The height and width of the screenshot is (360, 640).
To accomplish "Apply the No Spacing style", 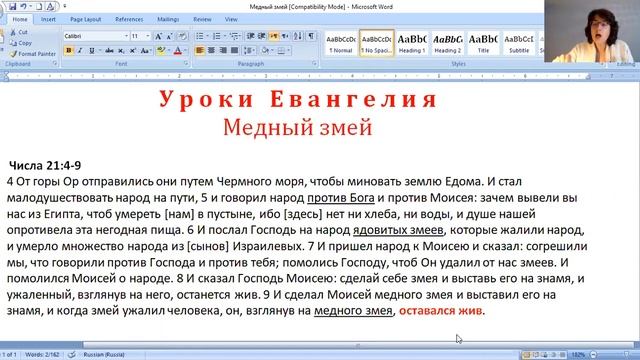I will tap(377, 43).
